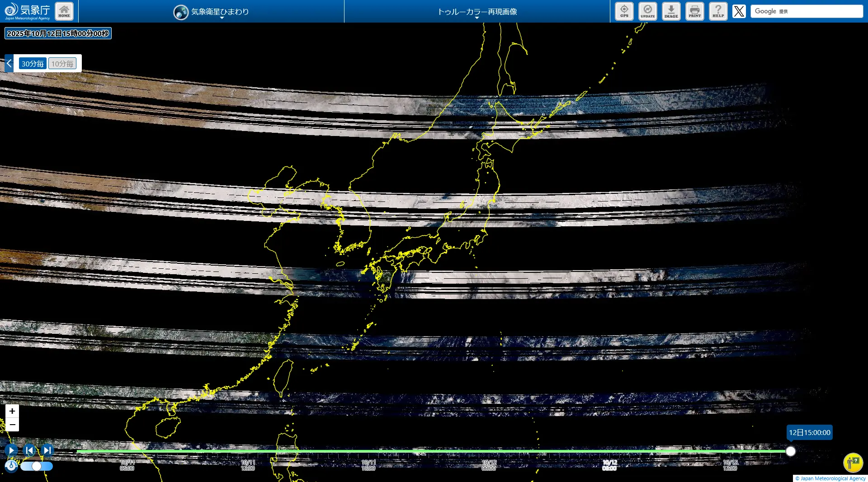Click the PRINT icon

[694, 11]
